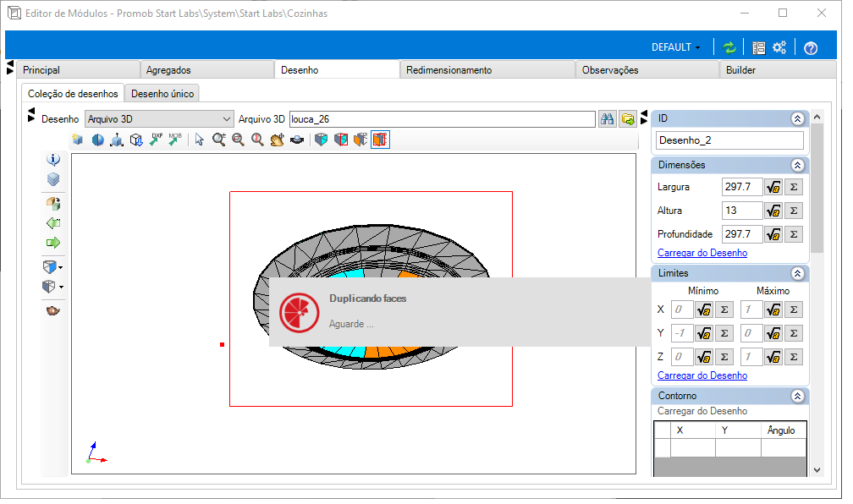The width and height of the screenshot is (853, 504).
Task: Click the sigma button for Altura
Action: tap(794, 211)
